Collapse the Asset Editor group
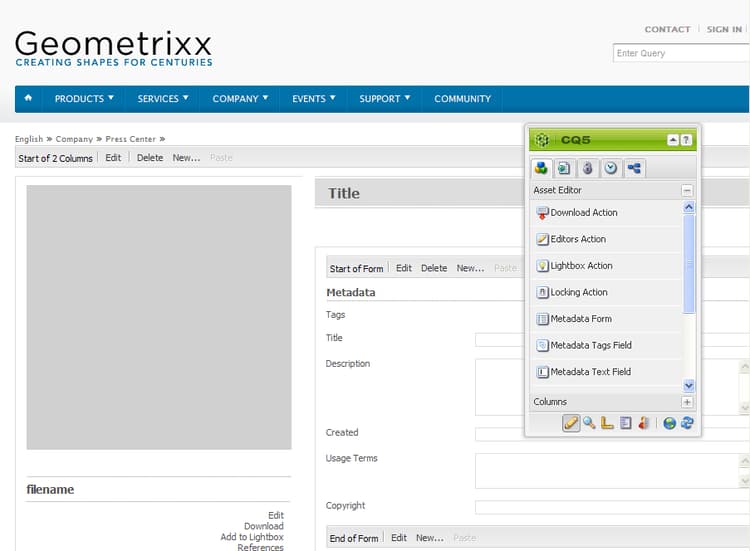 pos(687,190)
